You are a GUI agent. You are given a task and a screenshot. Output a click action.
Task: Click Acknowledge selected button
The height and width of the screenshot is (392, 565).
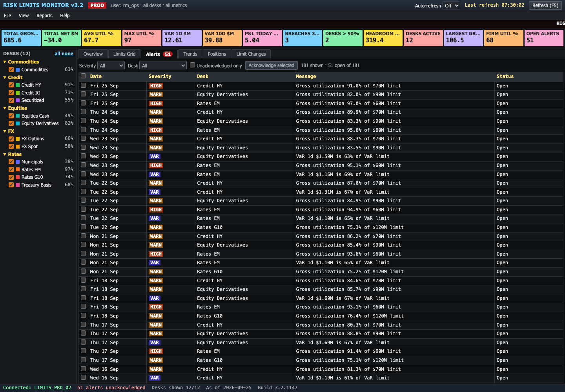click(x=271, y=65)
